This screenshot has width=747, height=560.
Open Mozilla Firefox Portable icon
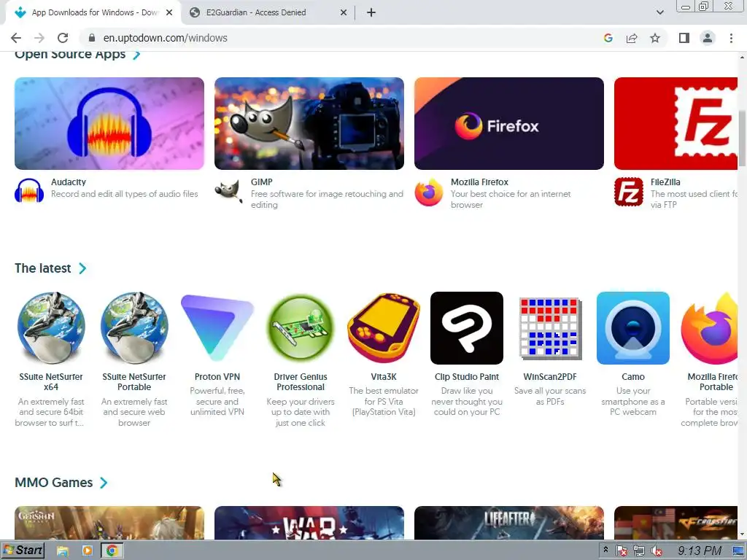coord(710,328)
